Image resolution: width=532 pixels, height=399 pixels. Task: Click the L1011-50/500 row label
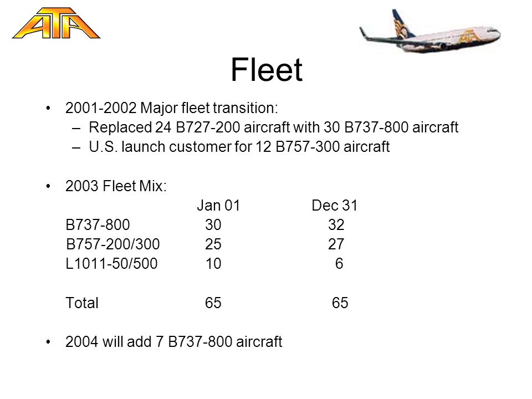(x=111, y=263)
